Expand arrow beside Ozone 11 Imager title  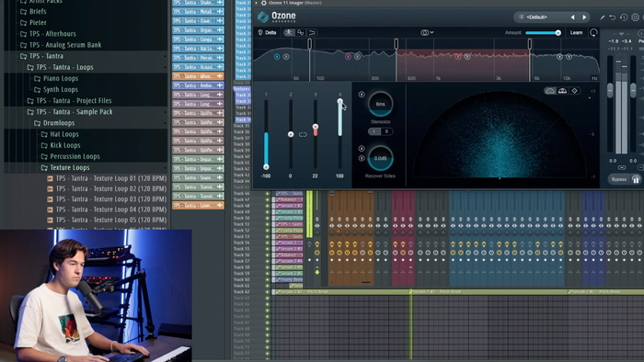257,3
